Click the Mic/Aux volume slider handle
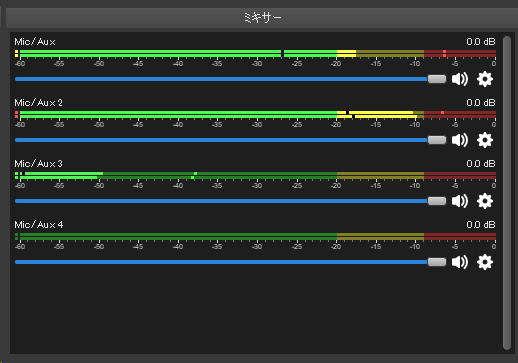 click(437, 79)
